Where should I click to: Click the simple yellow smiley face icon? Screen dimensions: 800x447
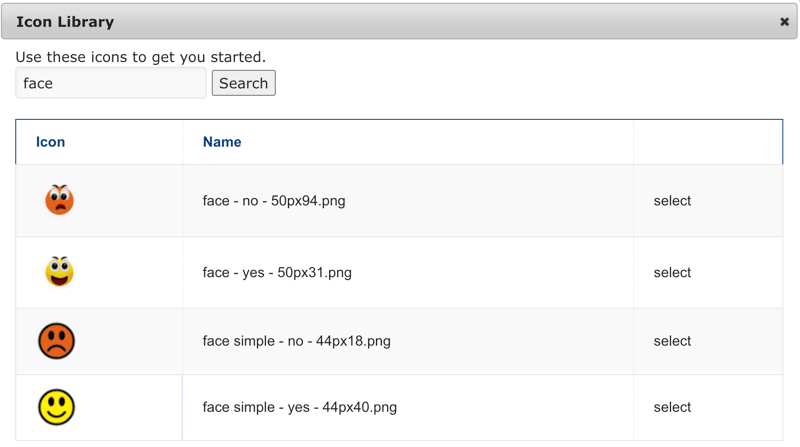coord(57,407)
